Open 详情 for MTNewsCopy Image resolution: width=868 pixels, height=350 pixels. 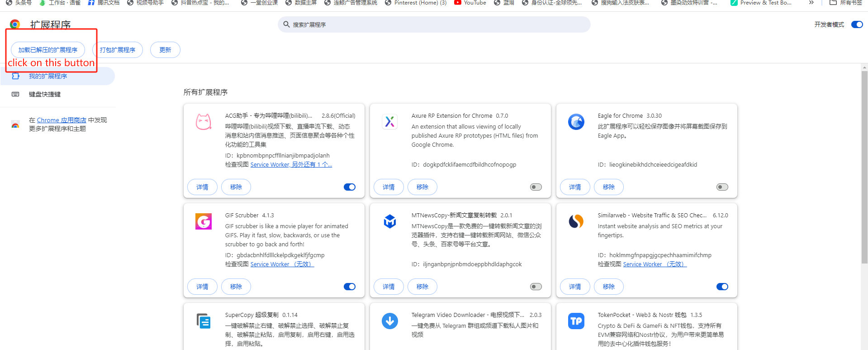(389, 287)
